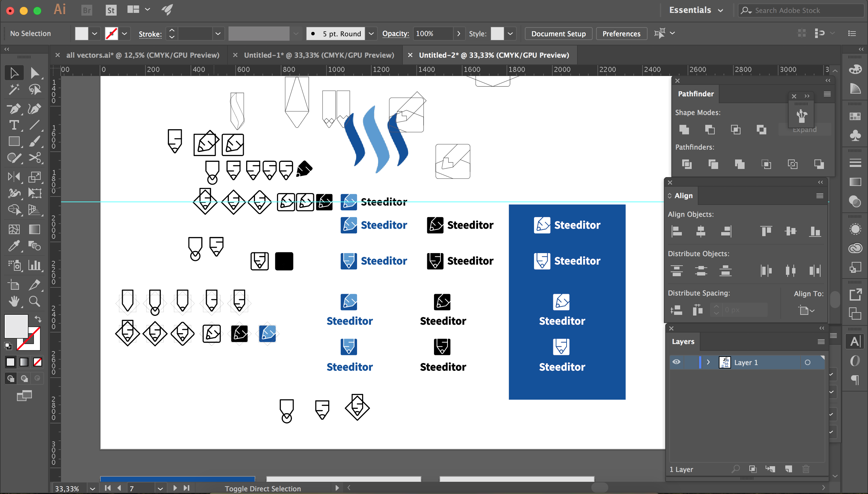Click Unite shape mode in Pathfinder
The height and width of the screenshot is (494, 868).
point(684,130)
